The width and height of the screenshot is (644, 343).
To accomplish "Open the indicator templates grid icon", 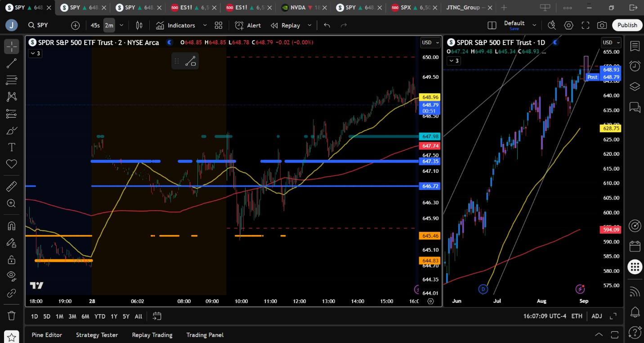I will tap(219, 25).
